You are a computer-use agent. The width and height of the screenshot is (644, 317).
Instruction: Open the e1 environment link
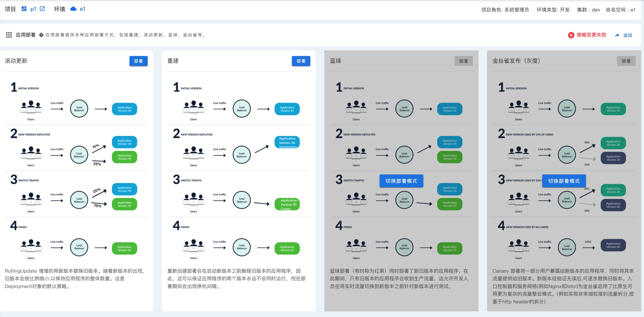click(x=83, y=9)
